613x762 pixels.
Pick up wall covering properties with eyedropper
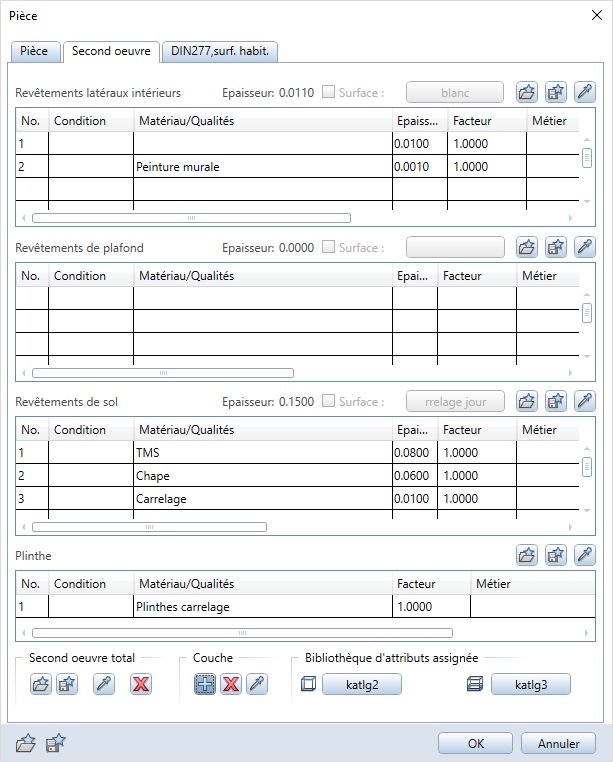pos(585,92)
